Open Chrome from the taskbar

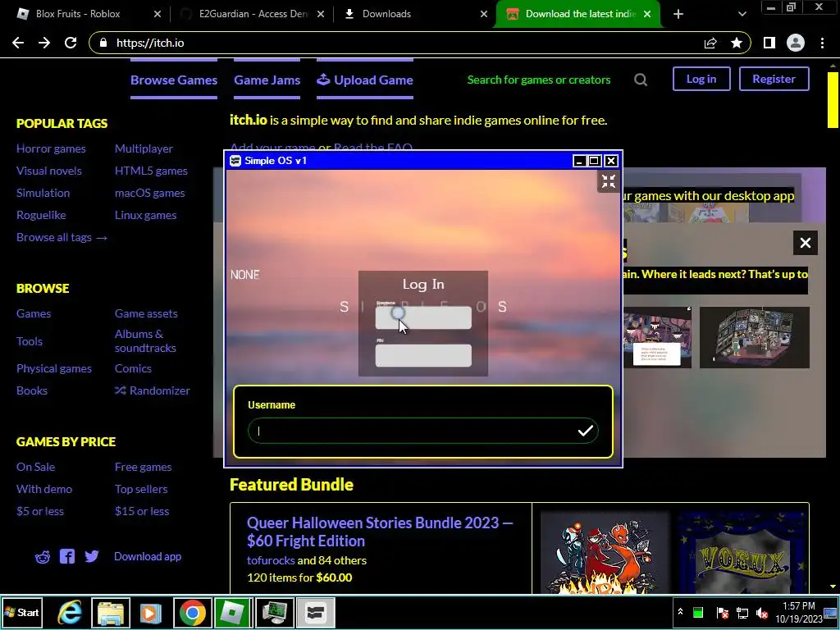point(193,612)
